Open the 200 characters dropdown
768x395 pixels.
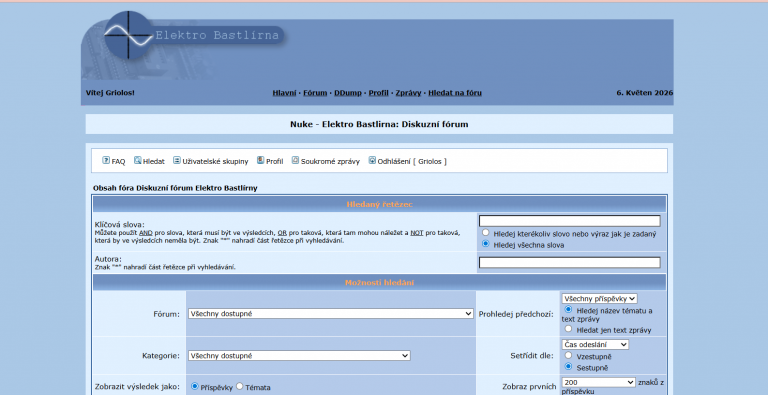coord(599,382)
